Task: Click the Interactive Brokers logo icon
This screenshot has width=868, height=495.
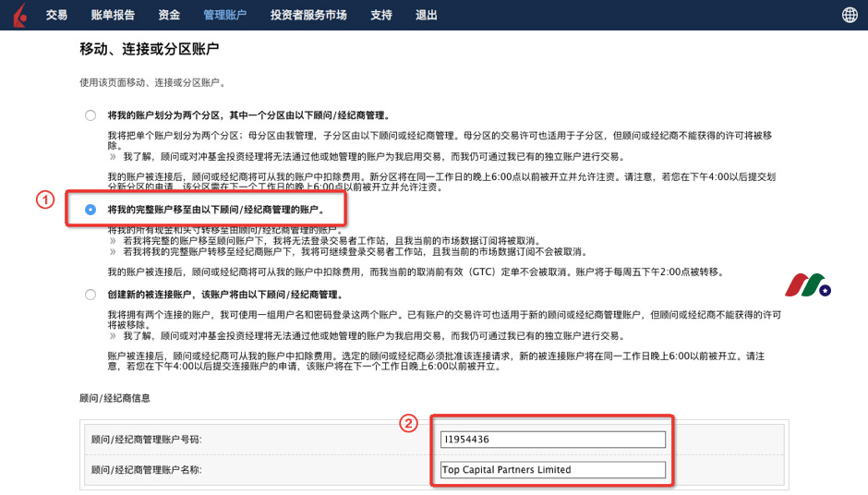Action: pos(20,15)
